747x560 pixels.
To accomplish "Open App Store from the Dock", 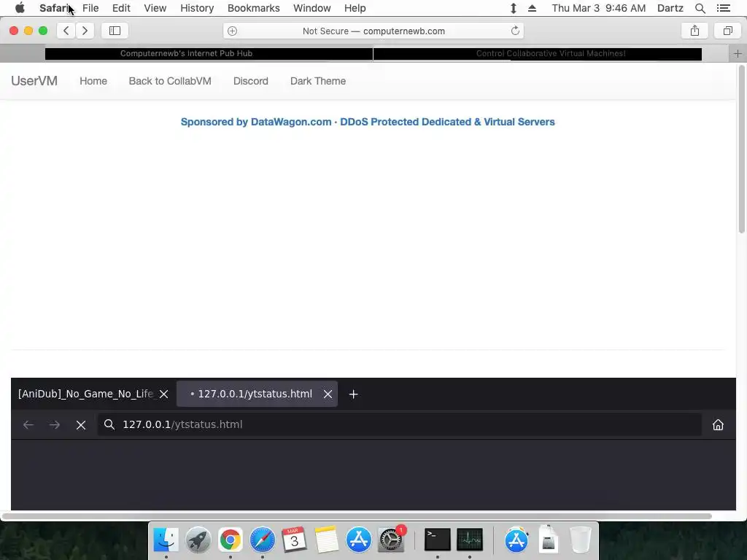I will click(x=358, y=540).
